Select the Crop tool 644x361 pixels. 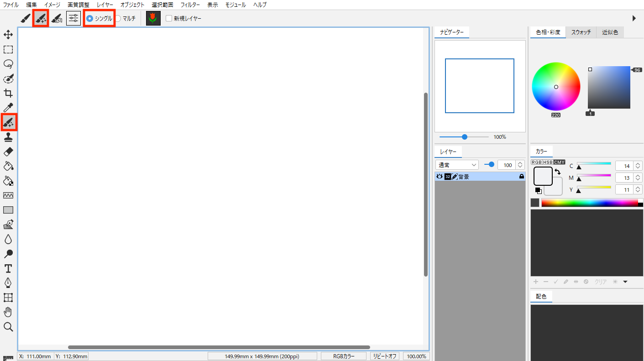click(8, 93)
